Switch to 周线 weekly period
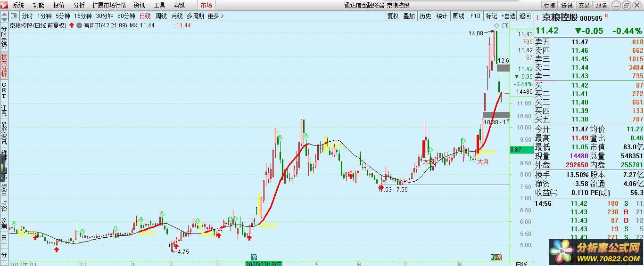This screenshot has height=266, width=644. [x=161, y=16]
